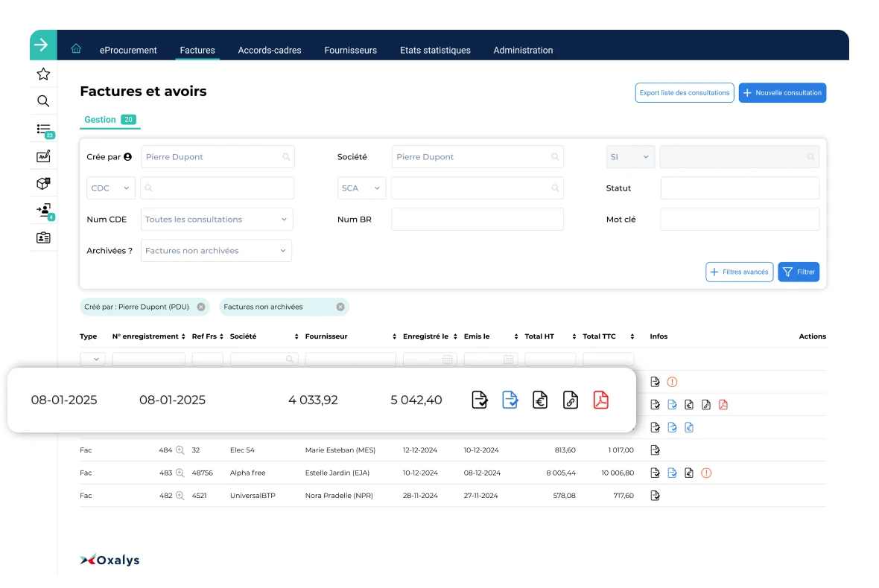
Task: Open the CDC dropdown
Action: [110, 188]
